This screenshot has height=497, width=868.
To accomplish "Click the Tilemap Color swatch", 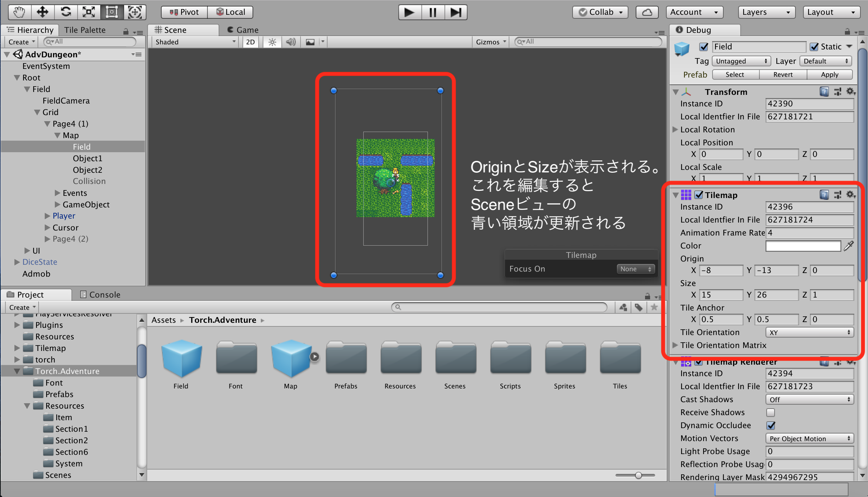I will coord(803,246).
